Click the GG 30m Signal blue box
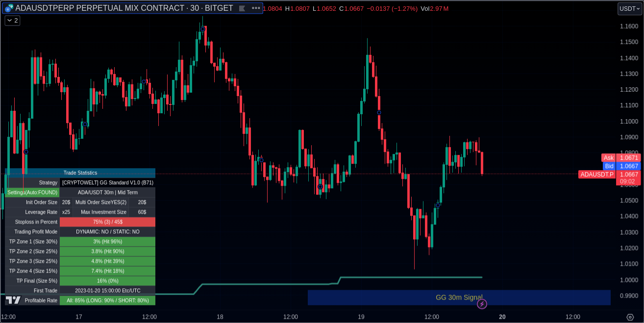644x323 pixels. [x=459, y=298]
